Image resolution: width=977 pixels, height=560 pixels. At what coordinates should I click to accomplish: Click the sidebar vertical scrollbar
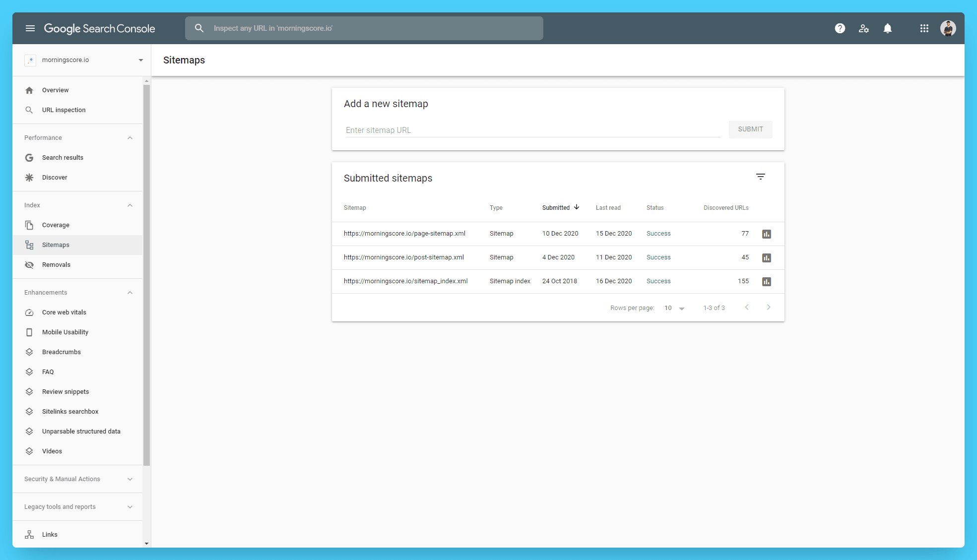click(x=146, y=275)
